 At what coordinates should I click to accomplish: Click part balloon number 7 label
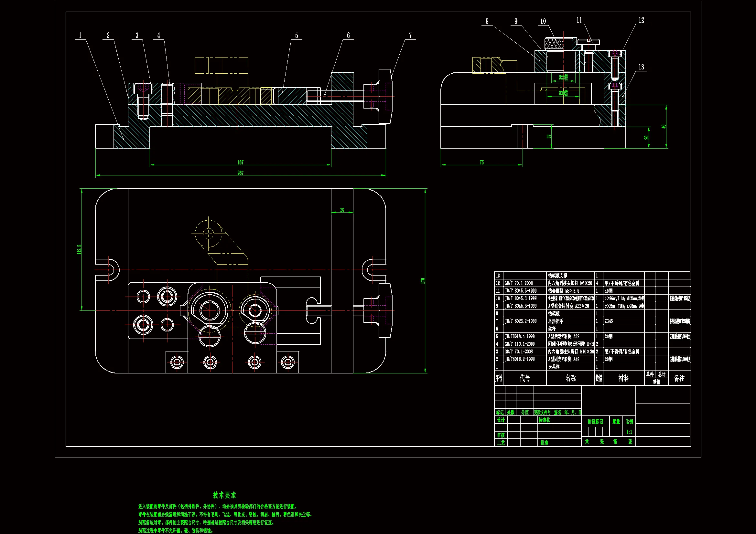[410, 35]
